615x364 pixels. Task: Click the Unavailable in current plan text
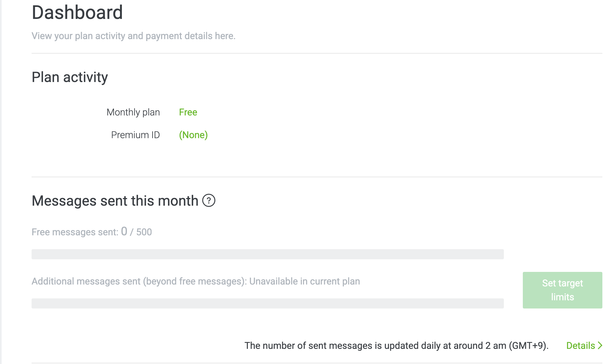click(304, 281)
